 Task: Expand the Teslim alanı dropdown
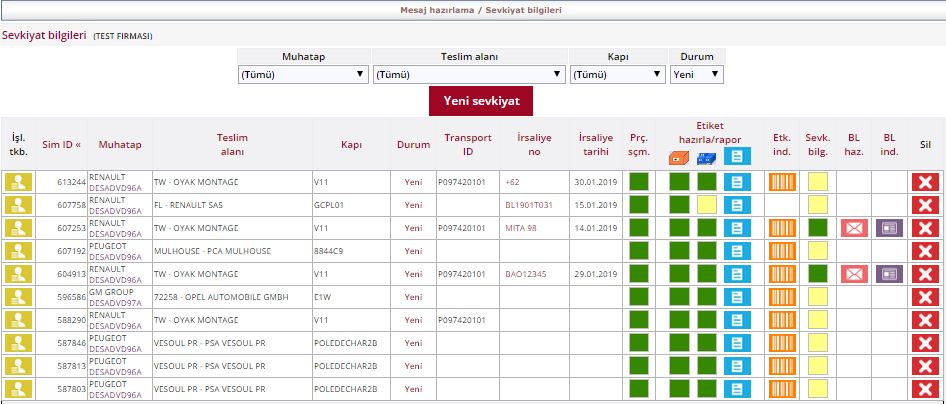[x=468, y=74]
